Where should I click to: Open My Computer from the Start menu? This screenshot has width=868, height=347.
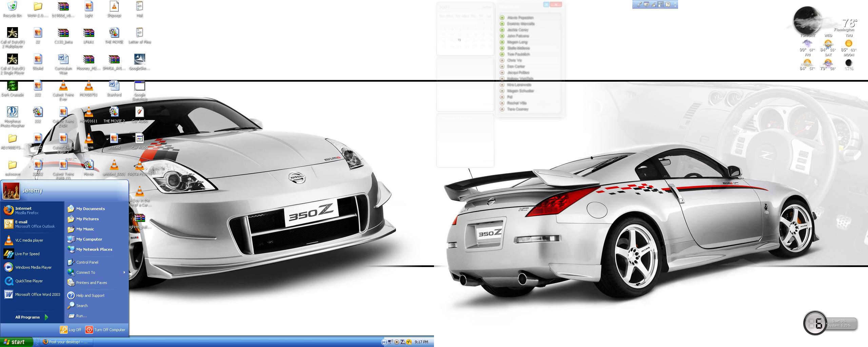pyautogui.click(x=97, y=239)
